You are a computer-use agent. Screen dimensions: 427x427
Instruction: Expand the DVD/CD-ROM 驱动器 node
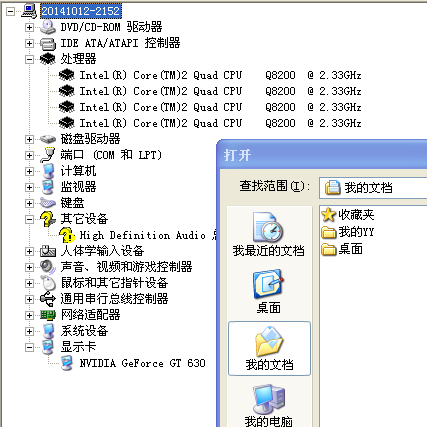[x=29, y=27]
